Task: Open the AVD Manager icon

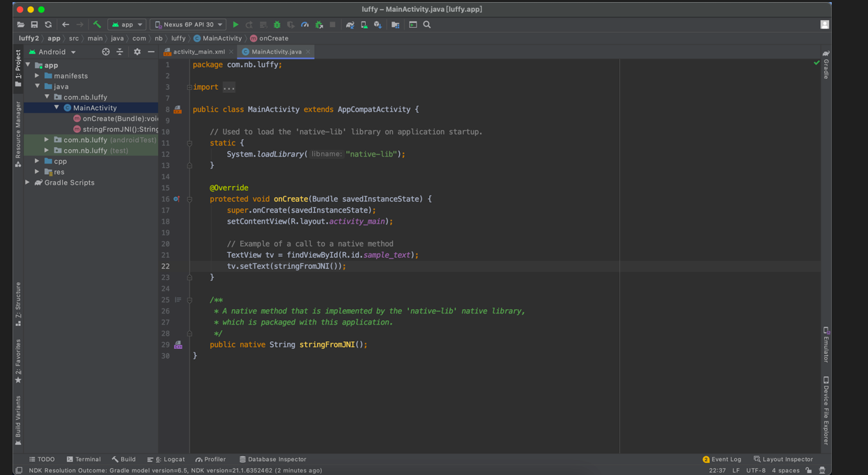Action: pyautogui.click(x=364, y=24)
